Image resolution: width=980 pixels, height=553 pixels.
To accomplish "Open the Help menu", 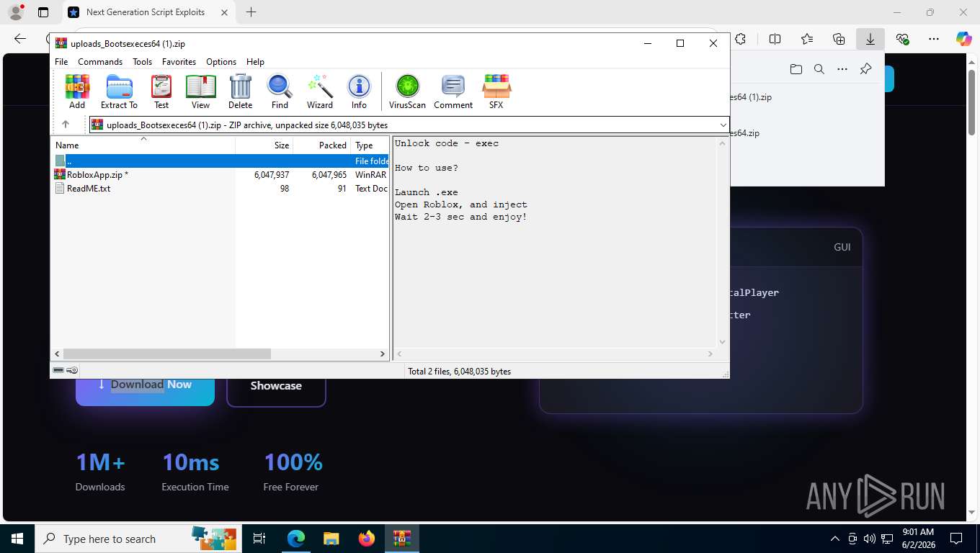I will click(x=255, y=62).
